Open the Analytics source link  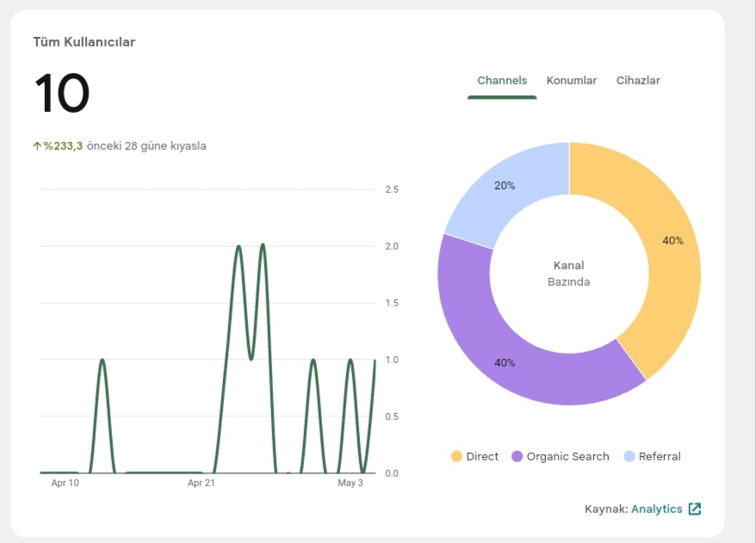[657, 509]
